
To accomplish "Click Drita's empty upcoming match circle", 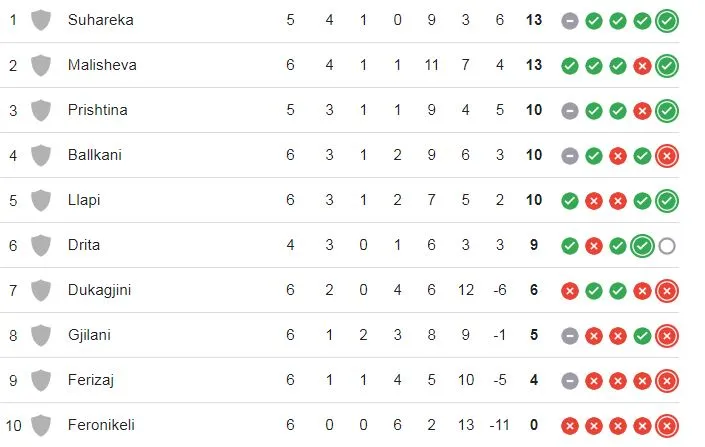I will 666,246.
